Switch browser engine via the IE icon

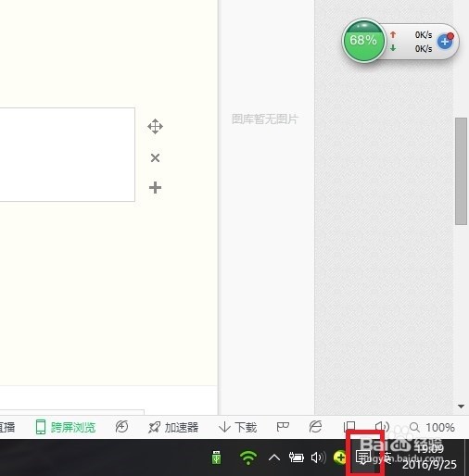click(315, 427)
